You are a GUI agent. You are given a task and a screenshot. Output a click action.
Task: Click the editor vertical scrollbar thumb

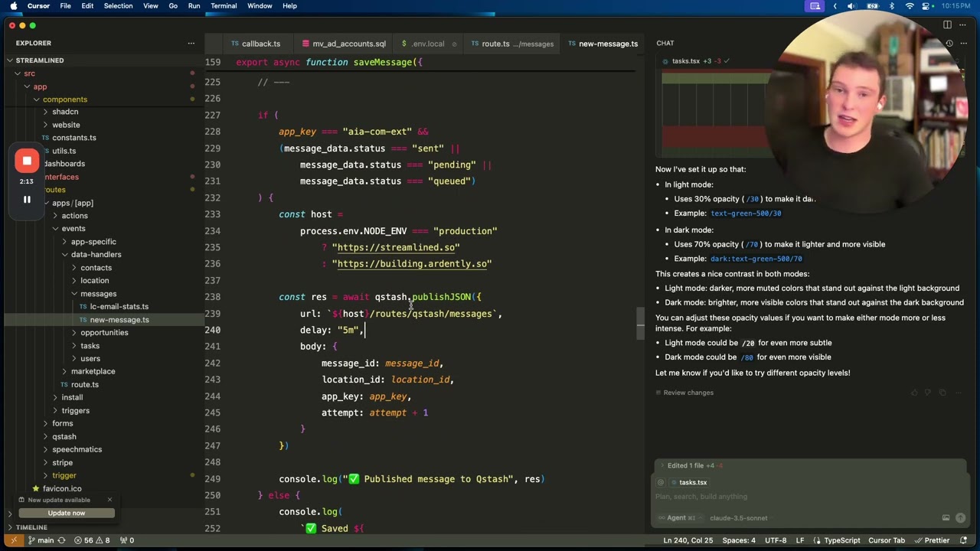point(641,323)
